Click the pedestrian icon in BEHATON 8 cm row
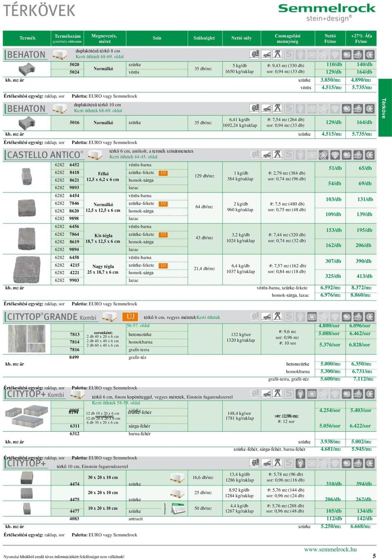 click(278, 54)
